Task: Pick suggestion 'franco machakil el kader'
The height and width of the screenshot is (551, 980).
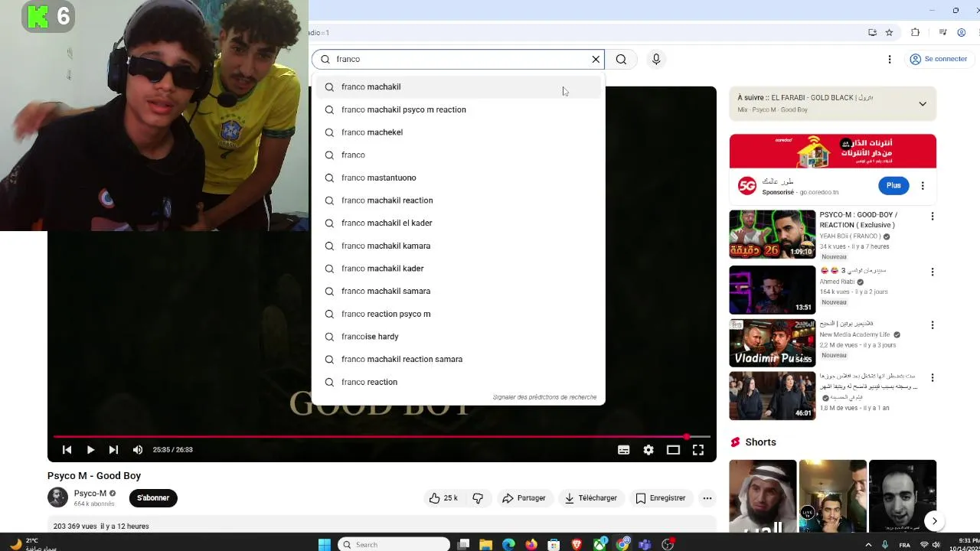Action: (458, 223)
